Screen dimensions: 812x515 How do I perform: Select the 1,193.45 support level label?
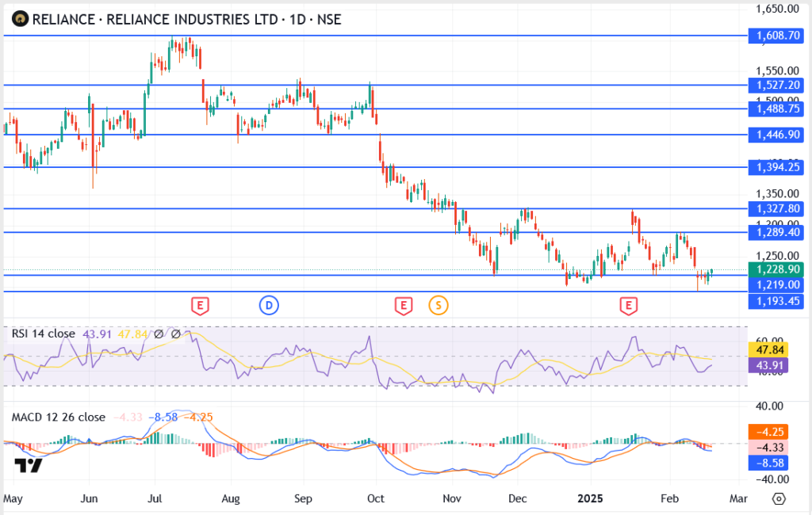click(x=777, y=301)
